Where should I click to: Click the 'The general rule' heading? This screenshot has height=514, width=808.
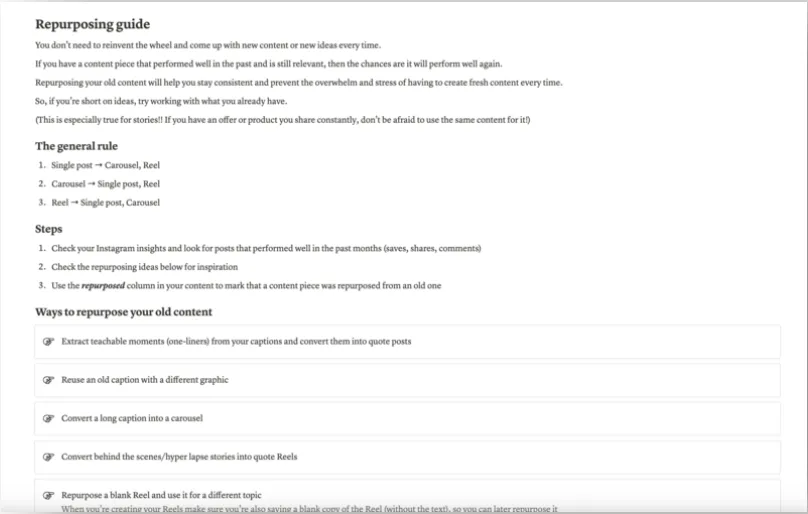(x=76, y=146)
